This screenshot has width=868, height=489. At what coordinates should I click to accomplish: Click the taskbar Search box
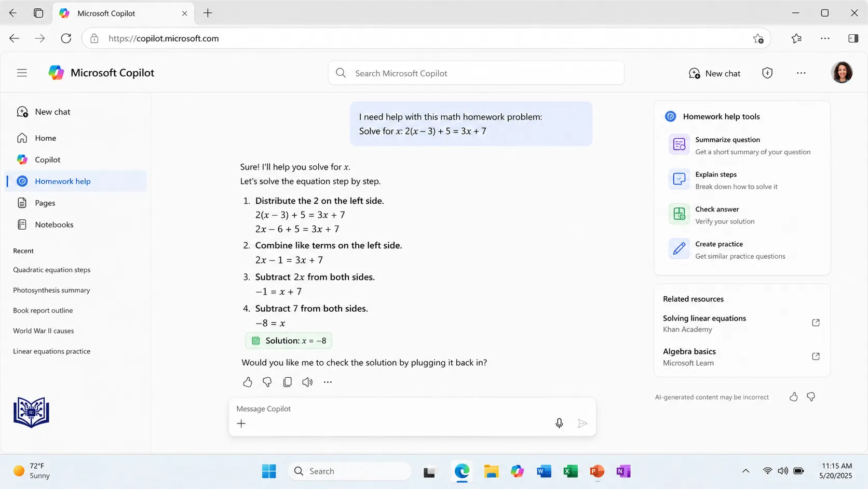click(349, 471)
